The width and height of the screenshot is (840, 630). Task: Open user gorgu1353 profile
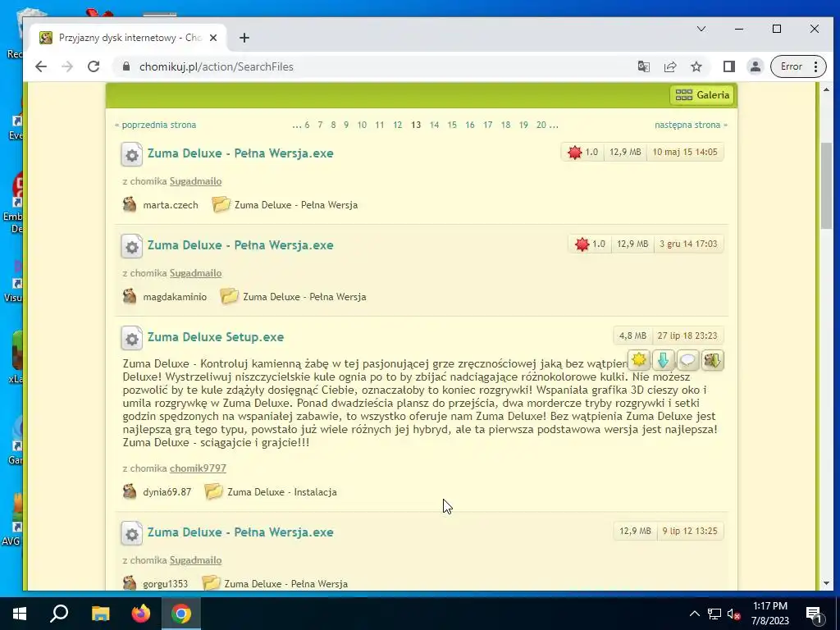pos(166,584)
